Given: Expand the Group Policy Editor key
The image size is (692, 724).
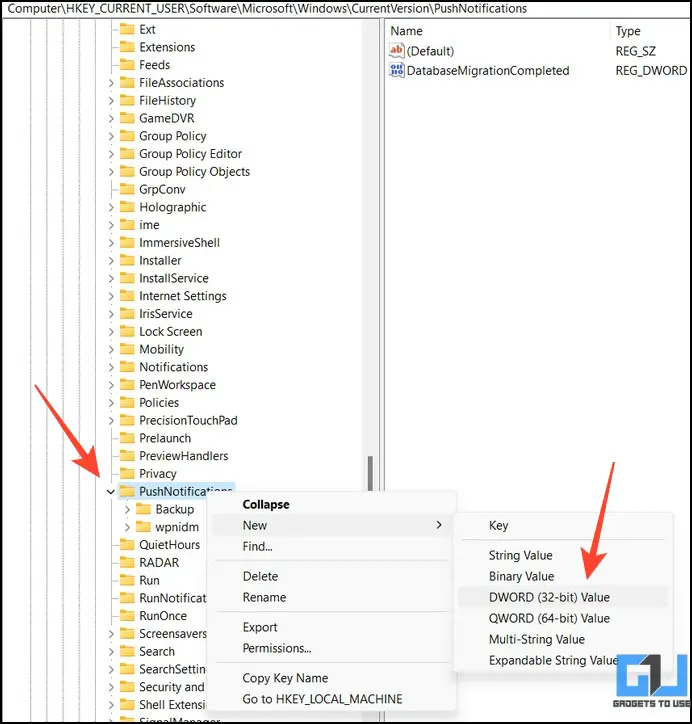Looking at the screenshot, I should pos(111,154).
